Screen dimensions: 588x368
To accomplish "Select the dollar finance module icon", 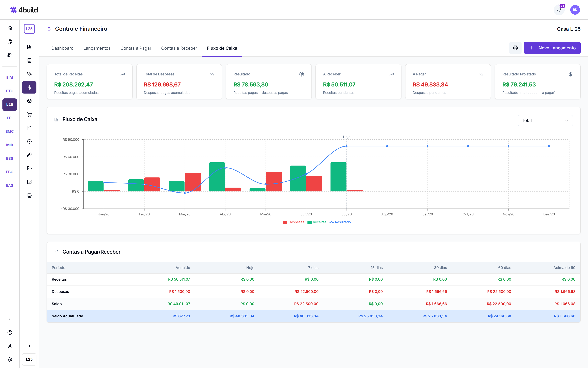I will (x=29, y=87).
